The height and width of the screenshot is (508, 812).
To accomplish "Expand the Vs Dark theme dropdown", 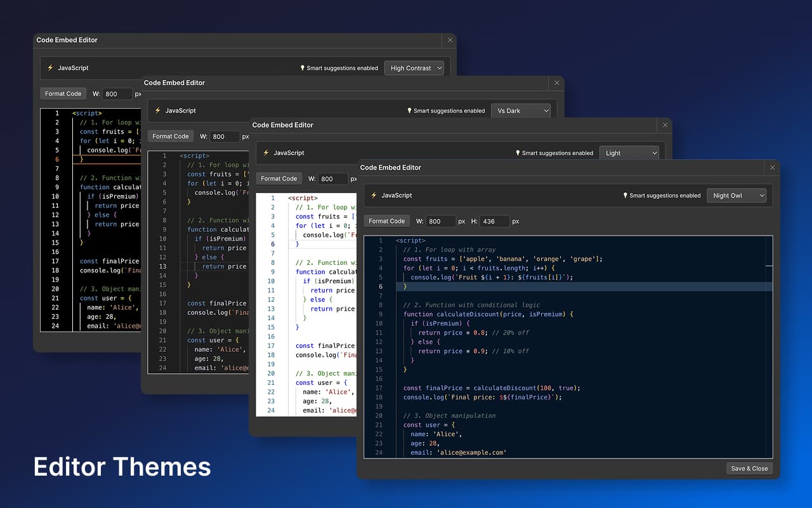I will [521, 110].
